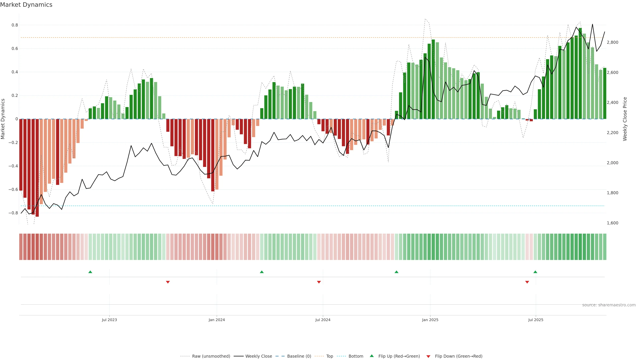Click the first red flip-down triangle marker
Image resolution: width=644 pixels, height=362 pixels.
168,282
